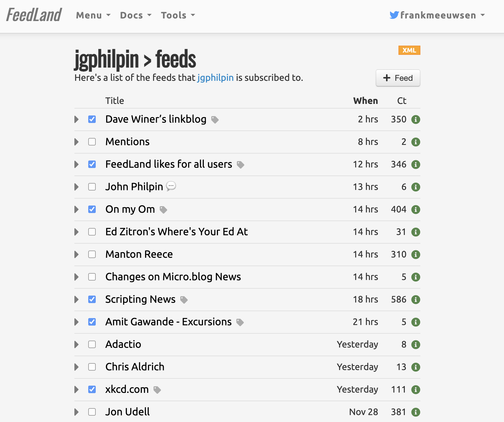Screen dimensions: 504x422
Task: Expand the Amit Gawande - Excursions row
Action: (76, 322)
